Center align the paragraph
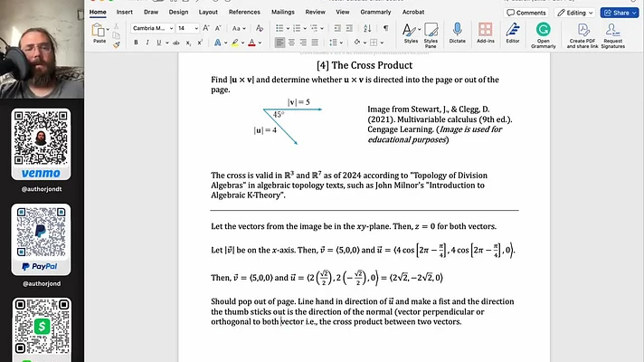This screenshot has width=644, height=362. coord(291,43)
